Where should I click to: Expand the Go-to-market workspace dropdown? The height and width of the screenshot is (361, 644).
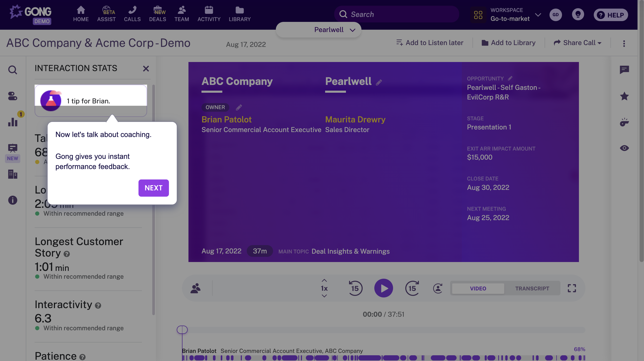pos(538,15)
